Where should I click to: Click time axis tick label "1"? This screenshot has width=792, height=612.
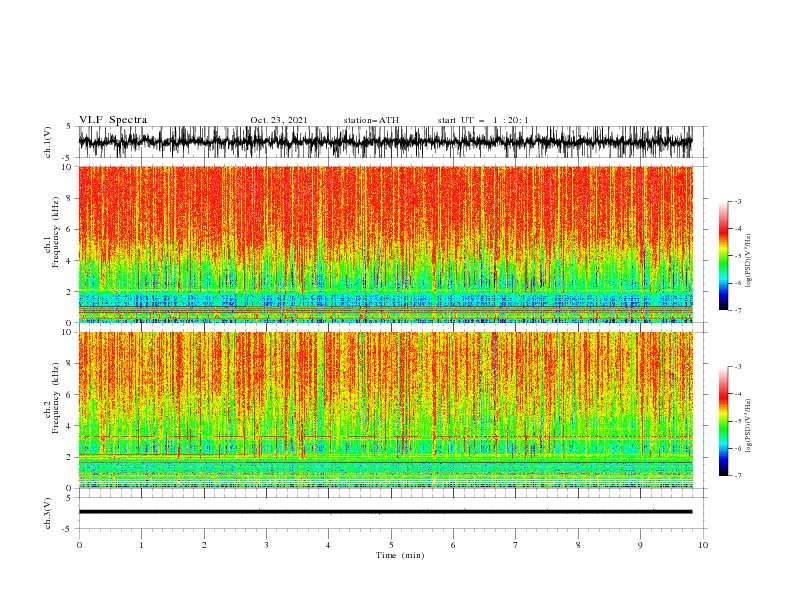(141, 545)
